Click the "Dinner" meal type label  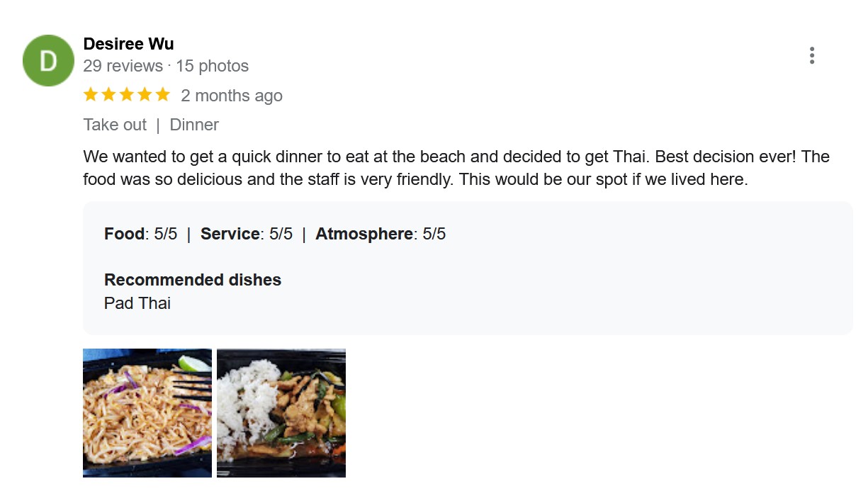coord(194,125)
